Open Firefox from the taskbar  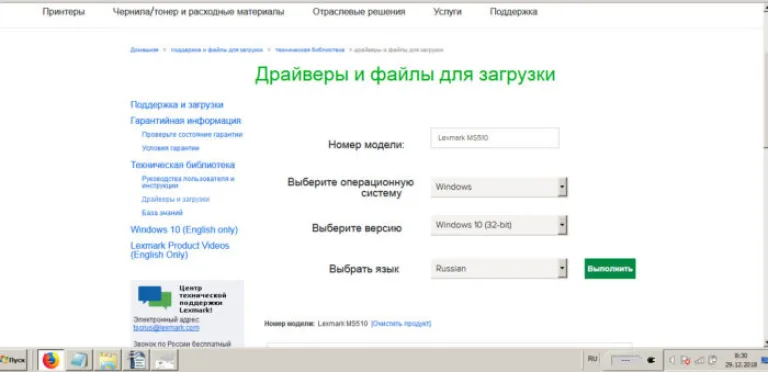[50, 361]
